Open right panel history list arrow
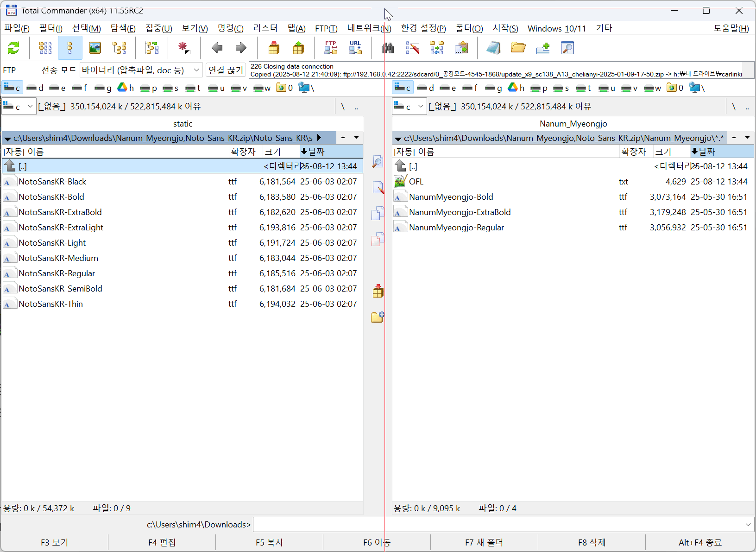This screenshot has width=756, height=552. point(747,138)
